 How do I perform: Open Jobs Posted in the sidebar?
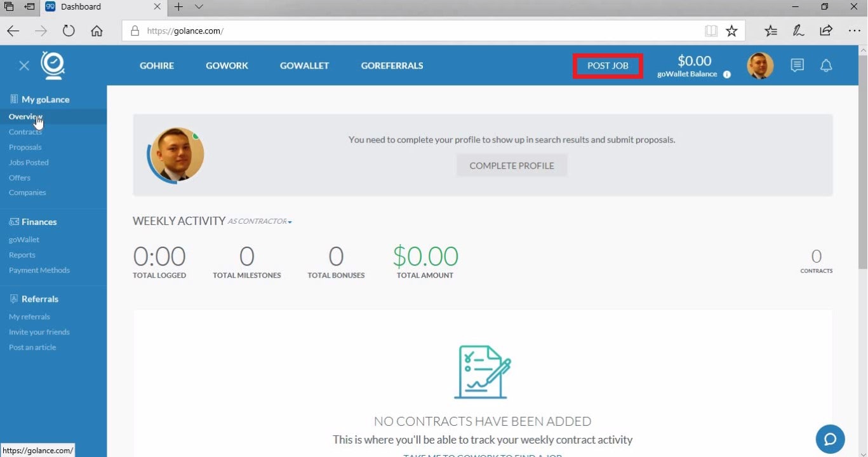click(x=29, y=162)
